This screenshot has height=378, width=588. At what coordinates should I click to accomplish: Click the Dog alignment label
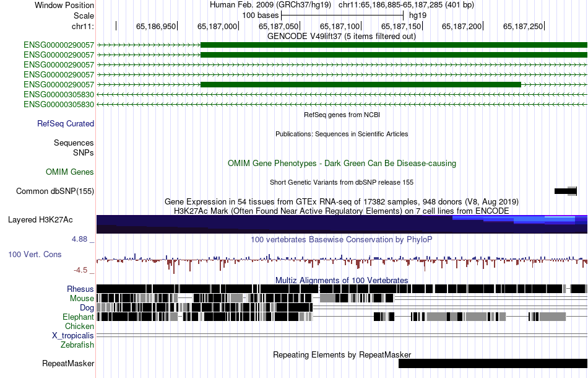coord(87,308)
